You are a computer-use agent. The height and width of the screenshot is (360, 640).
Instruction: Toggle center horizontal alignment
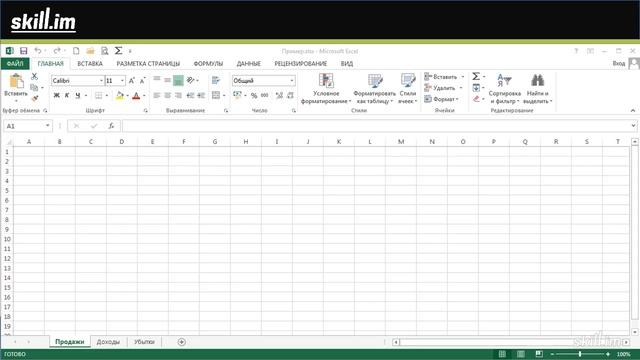pos(167,95)
